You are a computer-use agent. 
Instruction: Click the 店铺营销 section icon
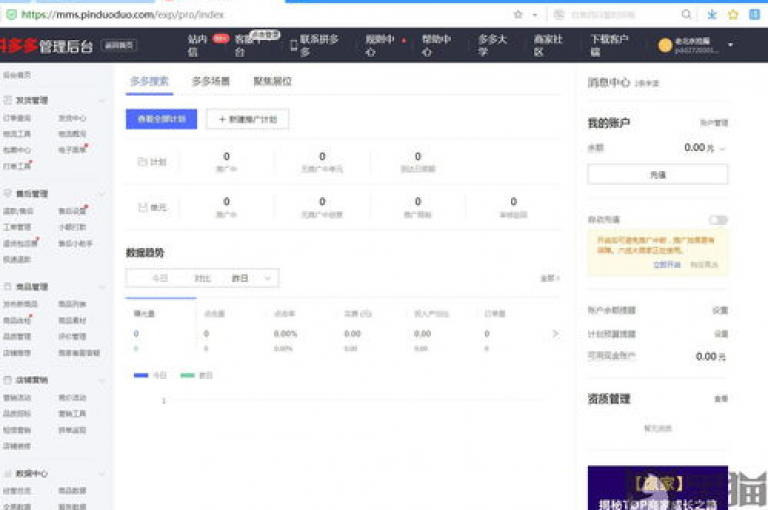tap(7, 380)
